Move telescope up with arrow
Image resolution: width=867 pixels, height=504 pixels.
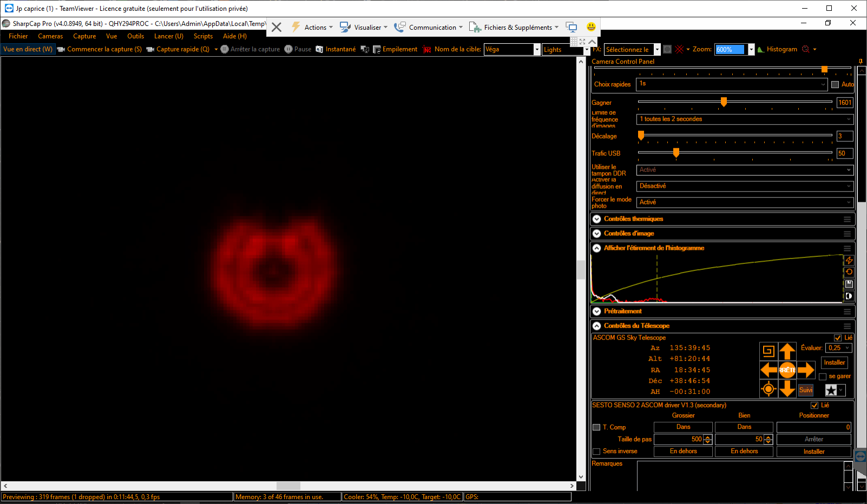tap(787, 352)
